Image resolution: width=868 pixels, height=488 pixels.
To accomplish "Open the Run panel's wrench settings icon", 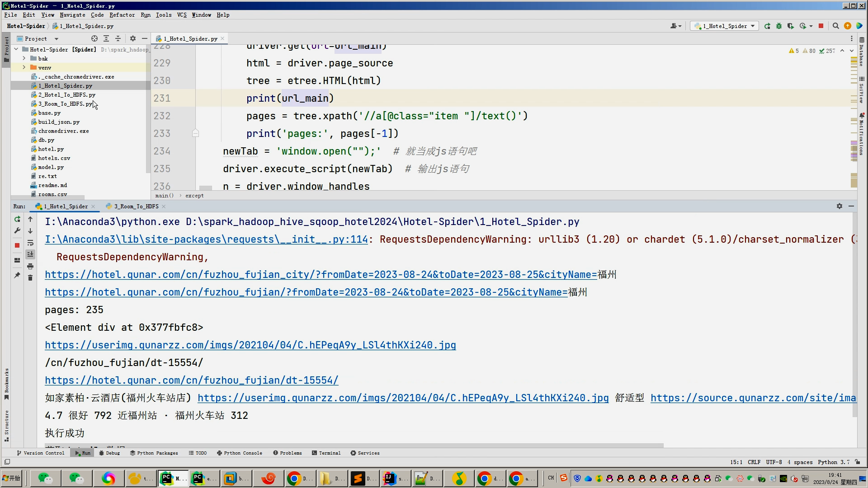I will pyautogui.click(x=17, y=230).
